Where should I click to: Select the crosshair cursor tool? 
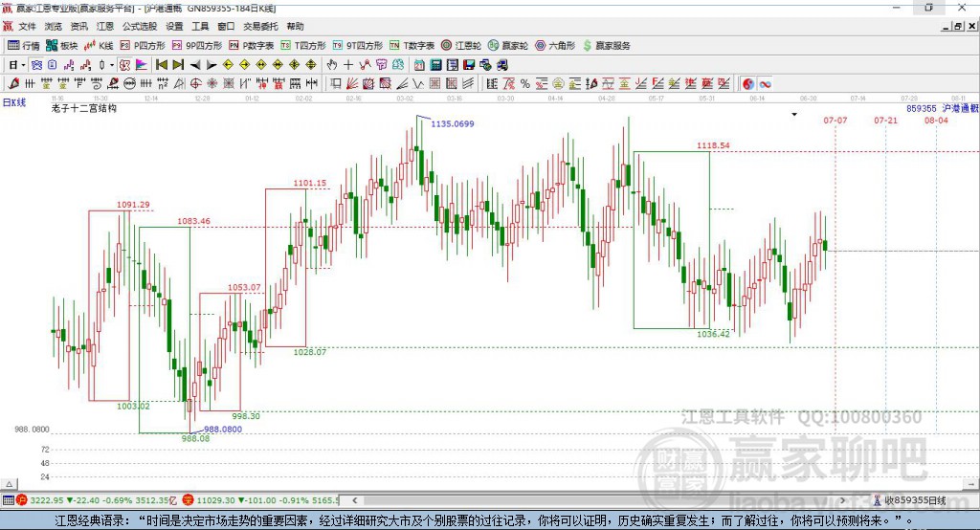[348, 65]
